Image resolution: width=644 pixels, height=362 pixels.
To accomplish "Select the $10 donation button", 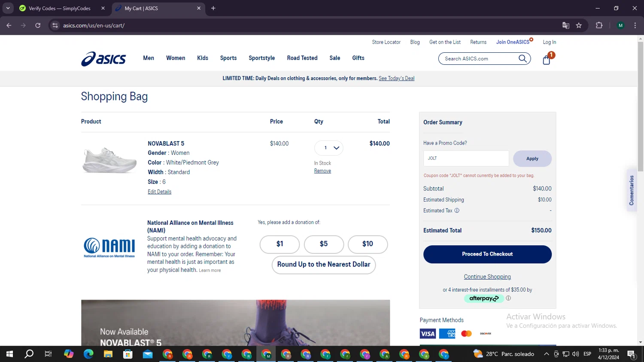I will click(x=368, y=244).
